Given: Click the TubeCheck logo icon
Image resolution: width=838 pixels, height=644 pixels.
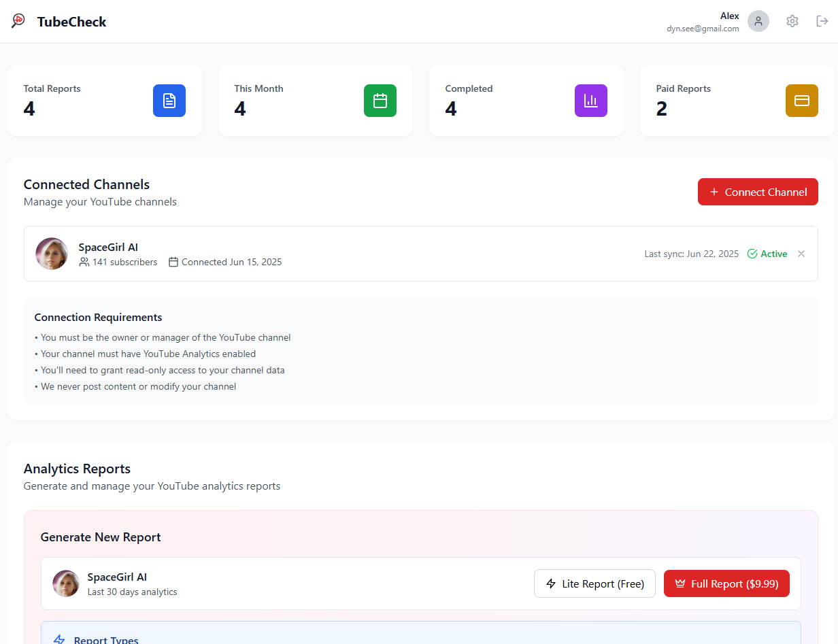Looking at the screenshot, I should [18, 21].
